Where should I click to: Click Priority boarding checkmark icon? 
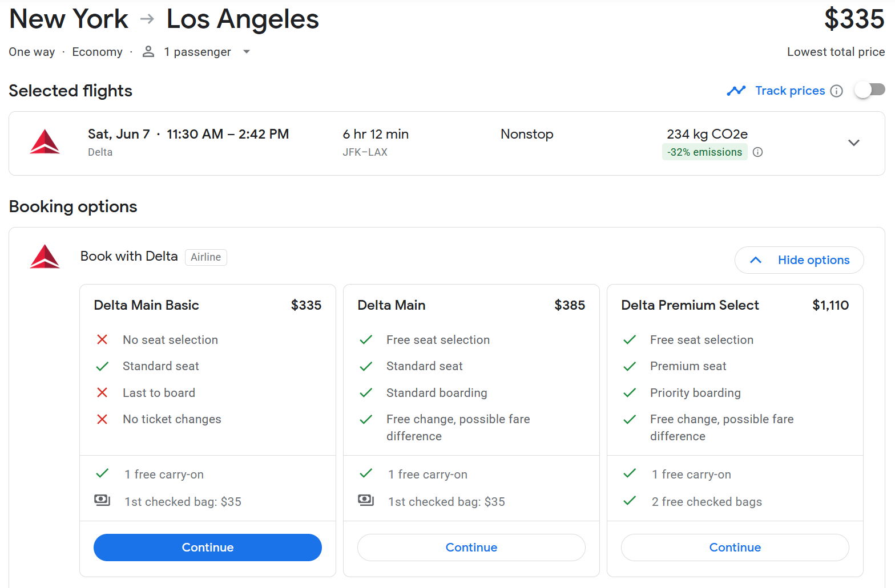(x=630, y=393)
